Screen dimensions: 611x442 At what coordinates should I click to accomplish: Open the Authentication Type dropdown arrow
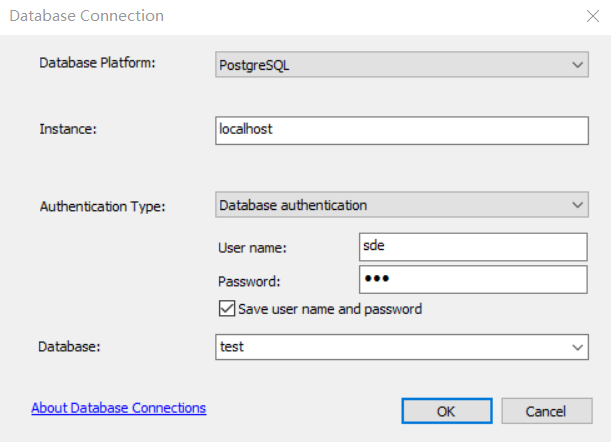pos(577,205)
